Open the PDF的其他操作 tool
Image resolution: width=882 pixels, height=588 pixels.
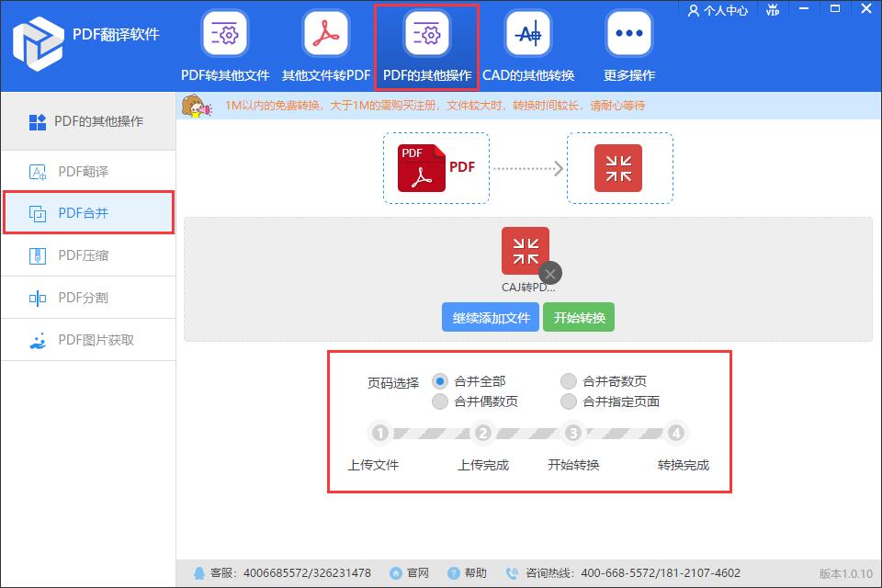[x=425, y=41]
